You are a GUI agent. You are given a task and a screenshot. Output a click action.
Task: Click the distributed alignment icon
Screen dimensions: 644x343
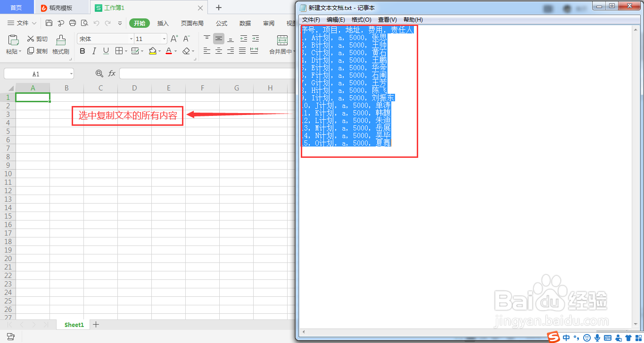254,51
